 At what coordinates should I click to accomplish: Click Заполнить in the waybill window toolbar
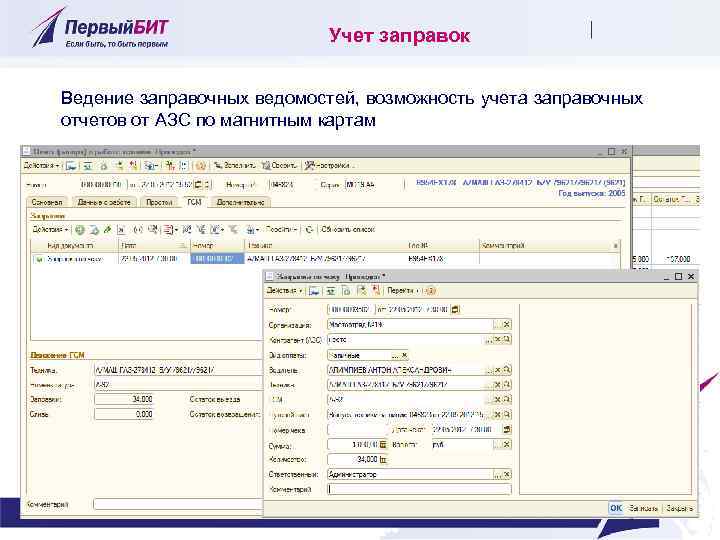click(234, 165)
